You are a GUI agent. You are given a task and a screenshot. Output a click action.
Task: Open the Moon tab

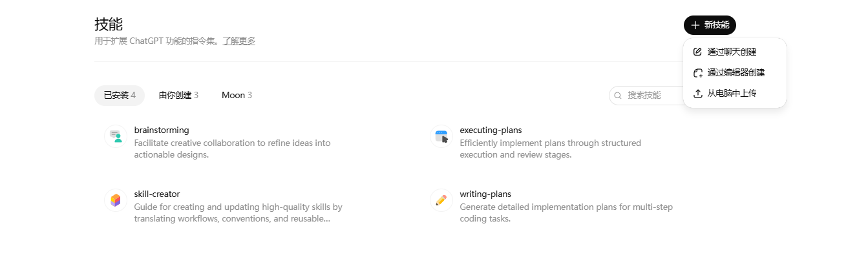pos(237,96)
